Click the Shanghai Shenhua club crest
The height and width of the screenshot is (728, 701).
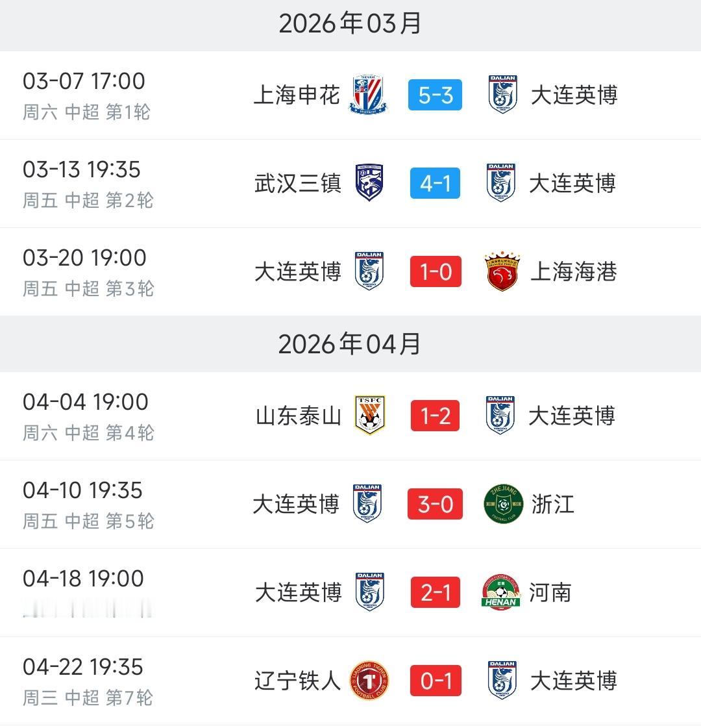(368, 94)
